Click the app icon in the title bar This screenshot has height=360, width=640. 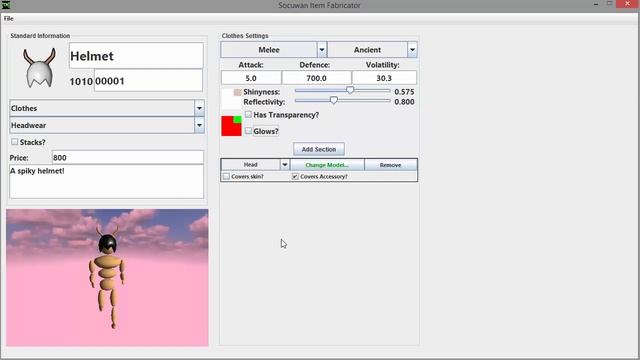6,5
